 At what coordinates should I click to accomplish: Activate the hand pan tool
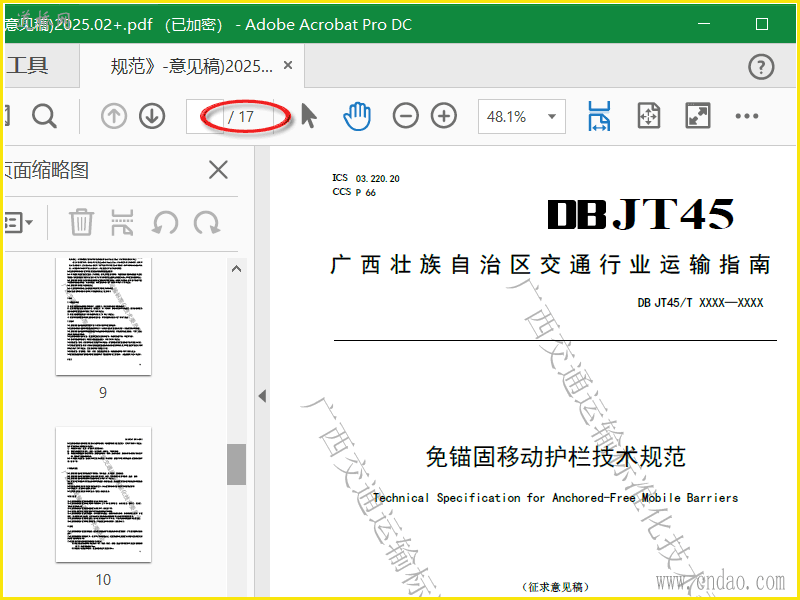click(357, 116)
